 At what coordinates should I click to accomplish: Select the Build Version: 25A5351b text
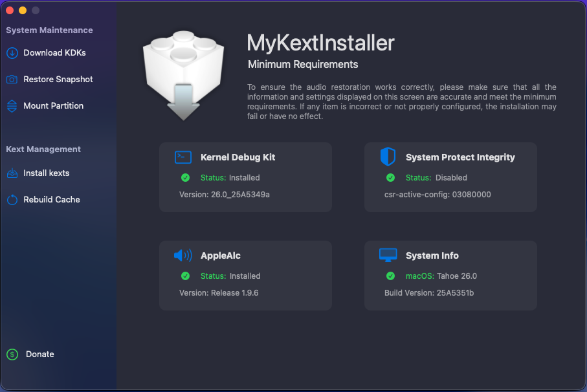[429, 293]
